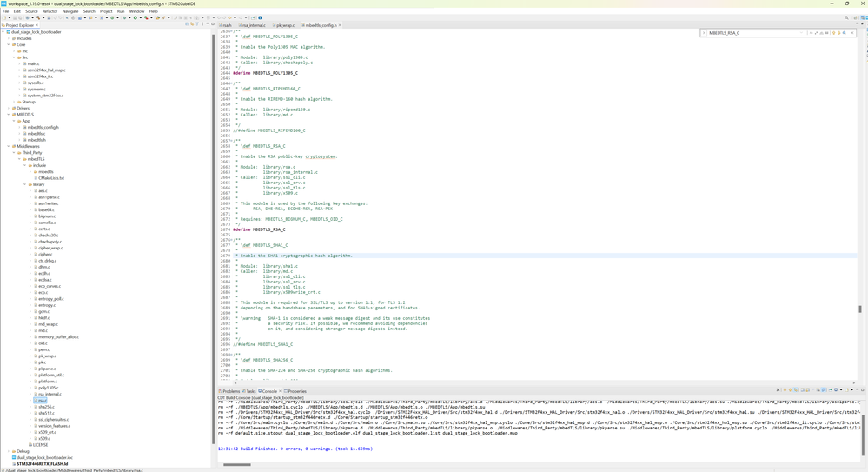Close the mbedtls_config.h editor tab

pyautogui.click(x=340, y=25)
